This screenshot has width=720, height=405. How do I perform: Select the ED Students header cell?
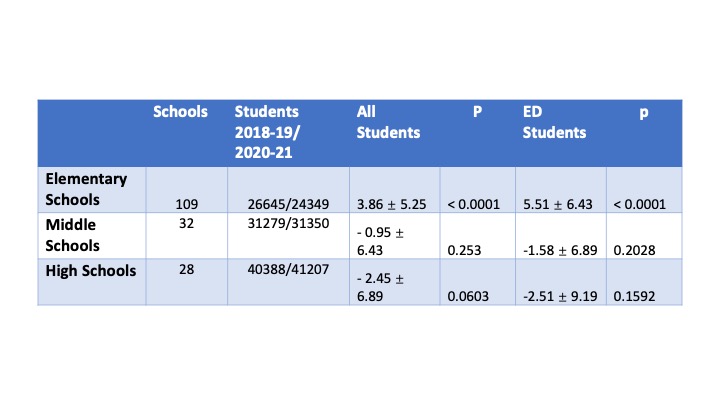(x=554, y=122)
